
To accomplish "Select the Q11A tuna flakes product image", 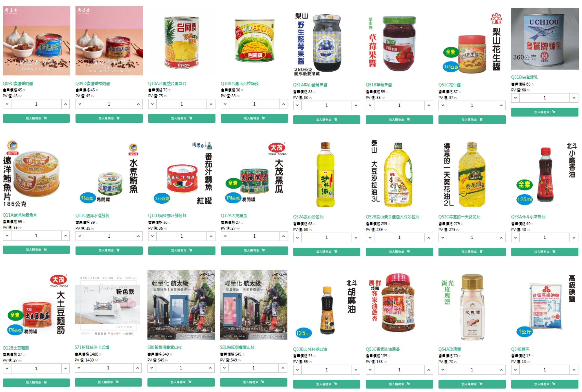I will point(36,174).
